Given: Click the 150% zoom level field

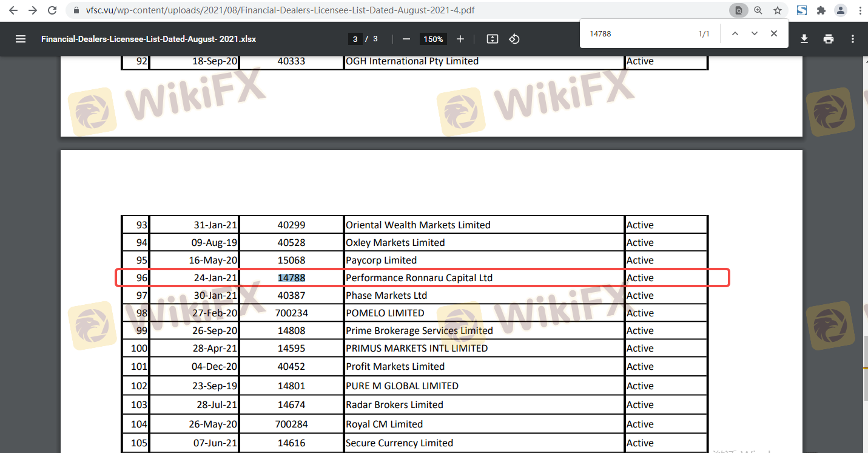Looking at the screenshot, I should point(433,39).
